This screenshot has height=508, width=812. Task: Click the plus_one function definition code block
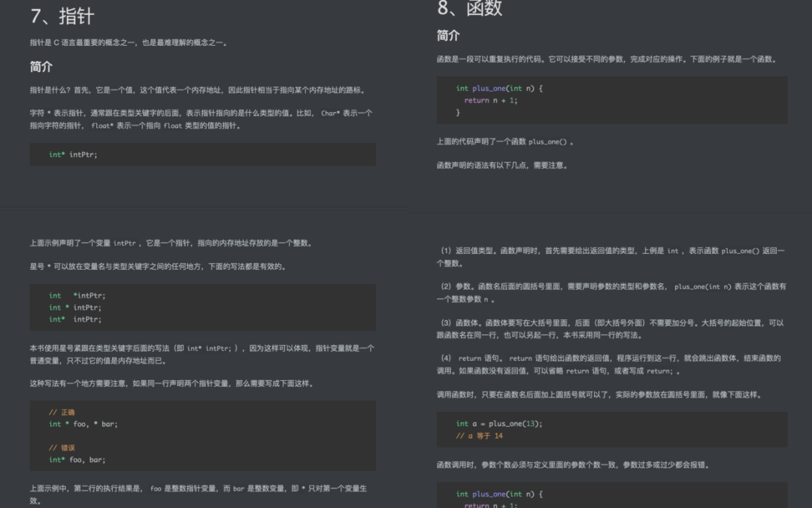coord(613,99)
